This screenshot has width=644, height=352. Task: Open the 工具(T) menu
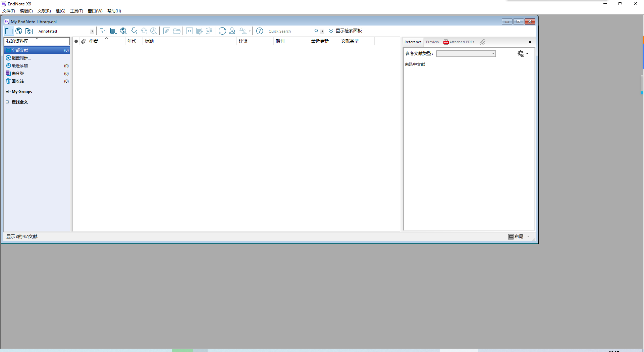tap(76, 11)
